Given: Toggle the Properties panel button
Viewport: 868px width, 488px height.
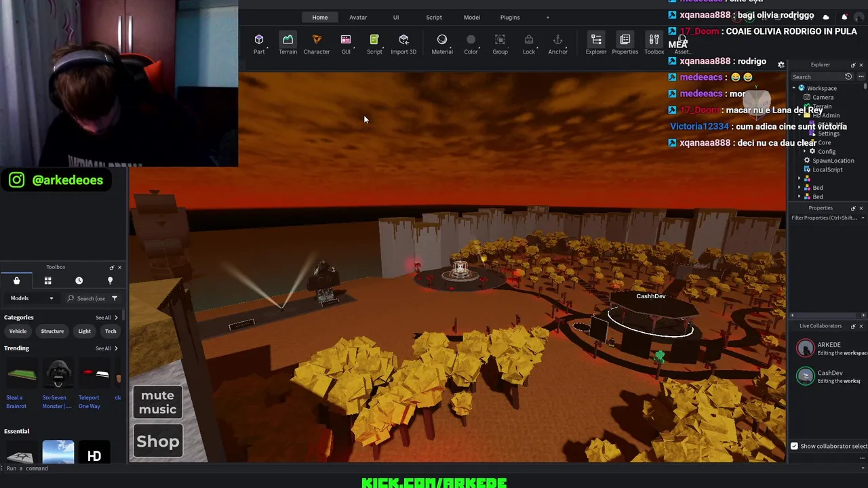Looking at the screenshot, I should coord(625,43).
